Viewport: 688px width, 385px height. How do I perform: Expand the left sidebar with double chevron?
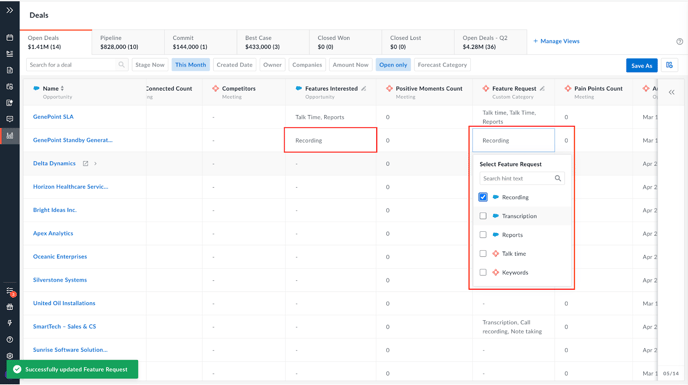click(x=10, y=10)
